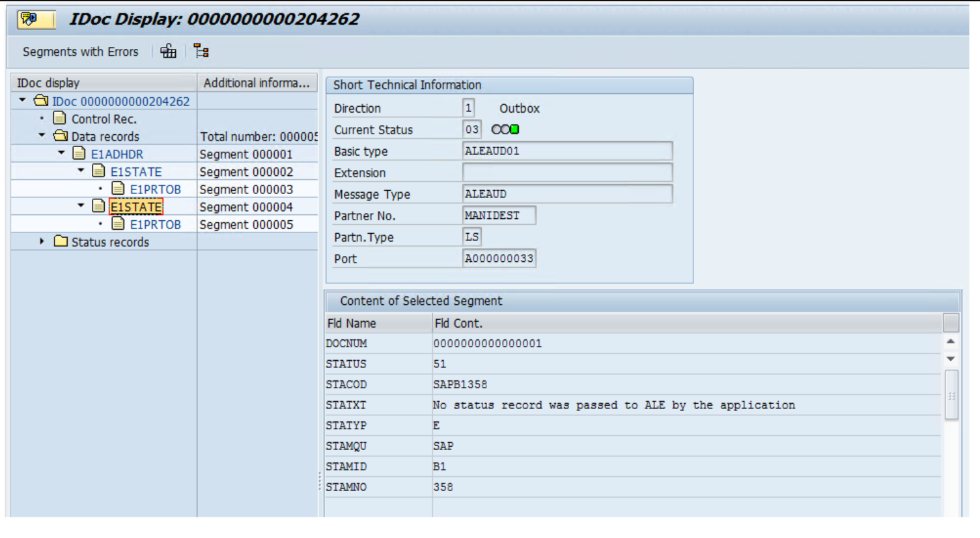This screenshot has width=980, height=538.
Task: Click the Basic type field ALEAUD01
Action: pos(567,151)
